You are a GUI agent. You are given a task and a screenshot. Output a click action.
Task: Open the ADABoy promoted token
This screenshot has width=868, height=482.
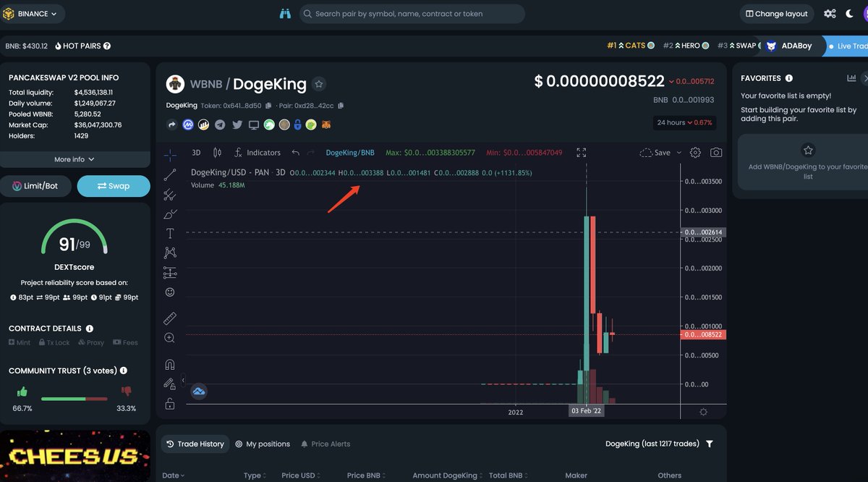click(789, 46)
